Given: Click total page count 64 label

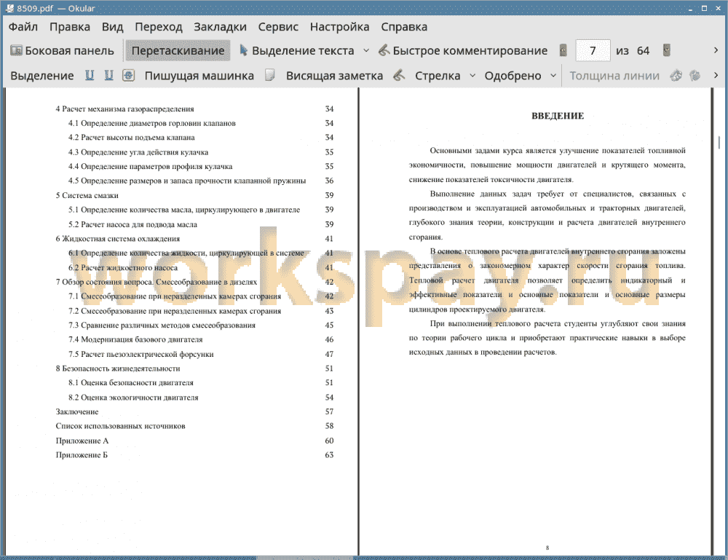Looking at the screenshot, I should click(x=643, y=51).
